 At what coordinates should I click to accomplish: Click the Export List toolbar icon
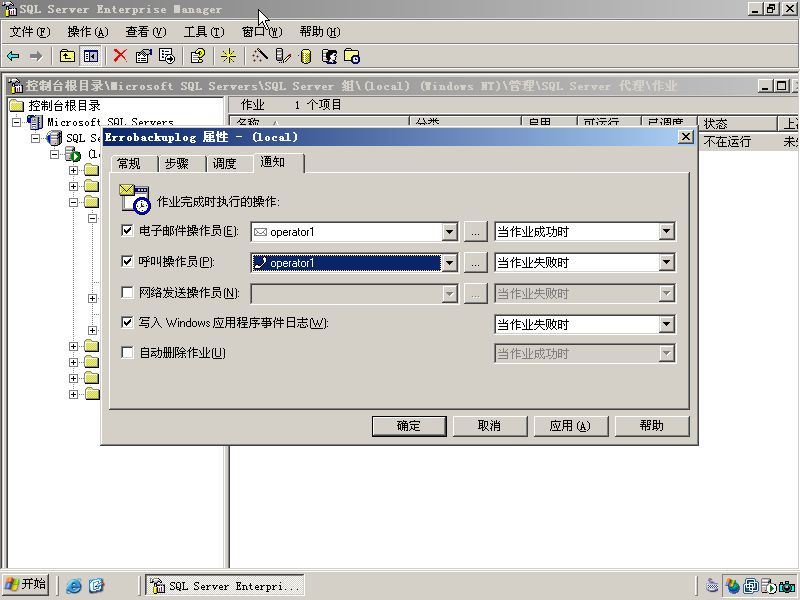point(167,56)
